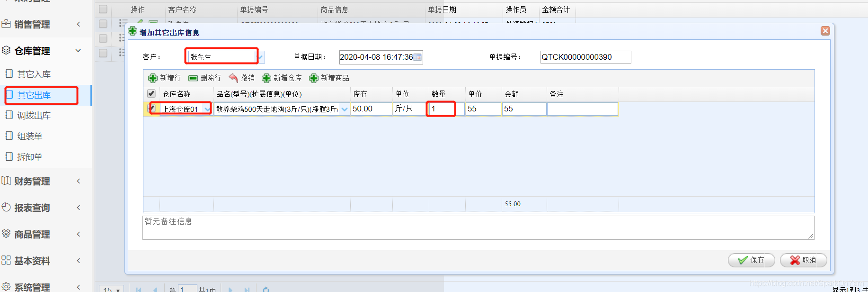Go to the first page of results
Image resolution: width=868 pixels, height=292 pixels.
pyautogui.click(x=139, y=290)
